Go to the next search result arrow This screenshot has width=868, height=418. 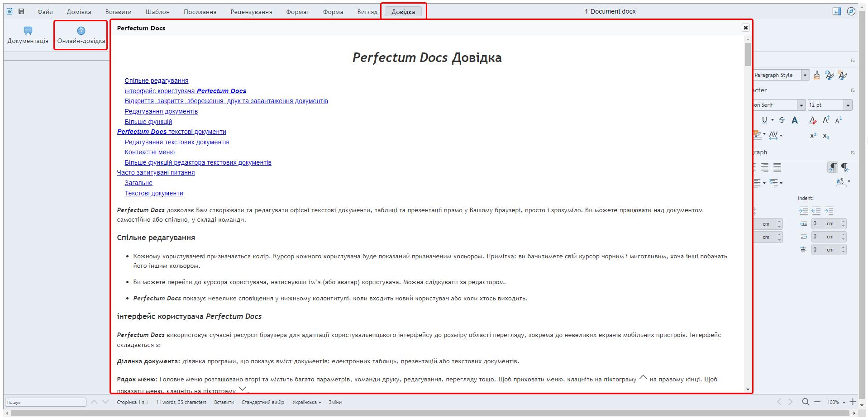[105, 402]
